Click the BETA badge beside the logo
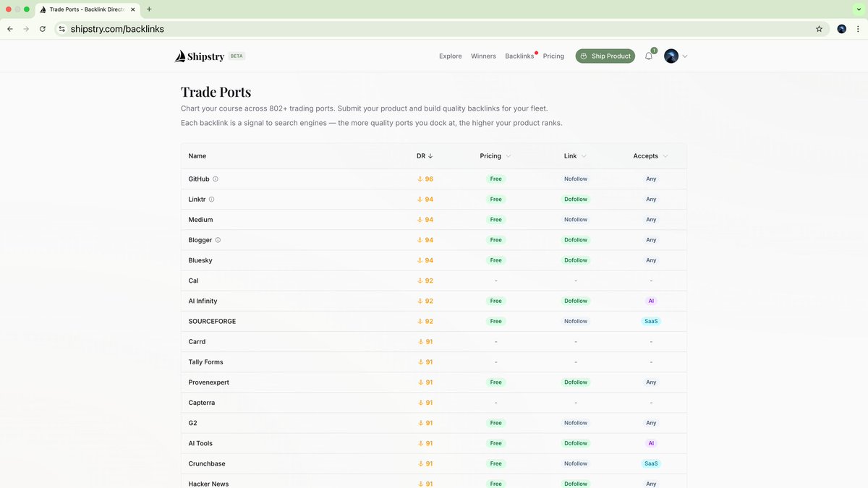Viewport: 868px width, 488px height. [x=237, y=56]
